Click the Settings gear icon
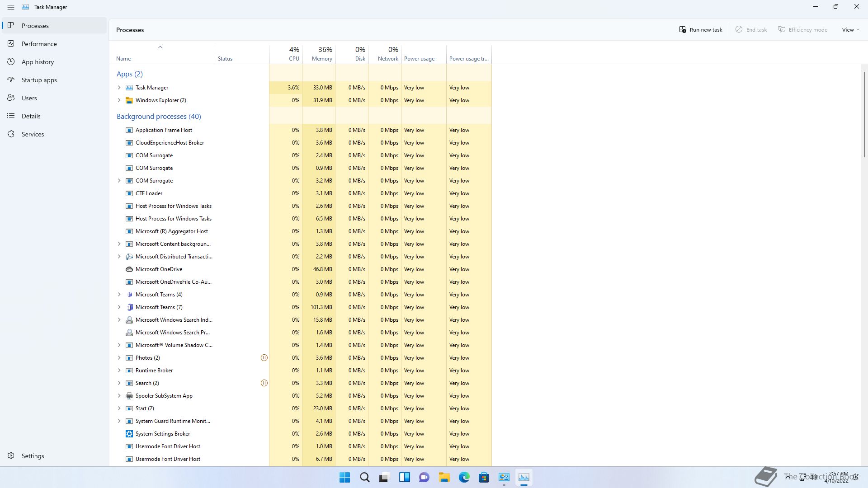 click(11, 455)
